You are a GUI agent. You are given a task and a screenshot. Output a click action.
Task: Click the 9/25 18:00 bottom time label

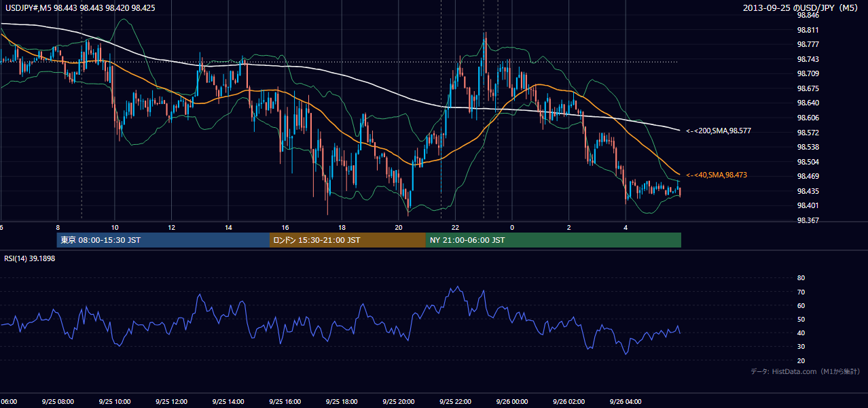(342, 401)
